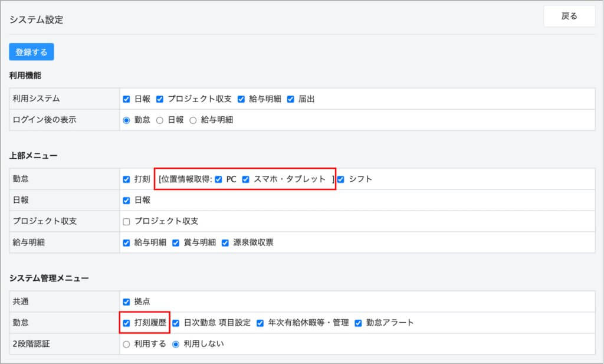Uncheck the 賞与明細 checkbox
This screenshot has width=604, height=364.
(x=176, y=242)
